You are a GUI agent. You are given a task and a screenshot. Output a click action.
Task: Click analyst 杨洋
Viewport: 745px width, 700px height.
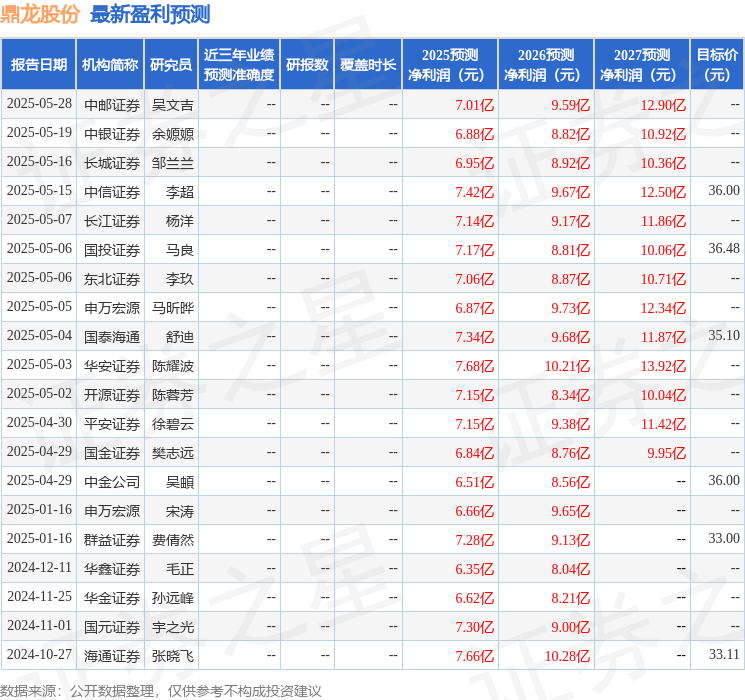click(180, 221)
